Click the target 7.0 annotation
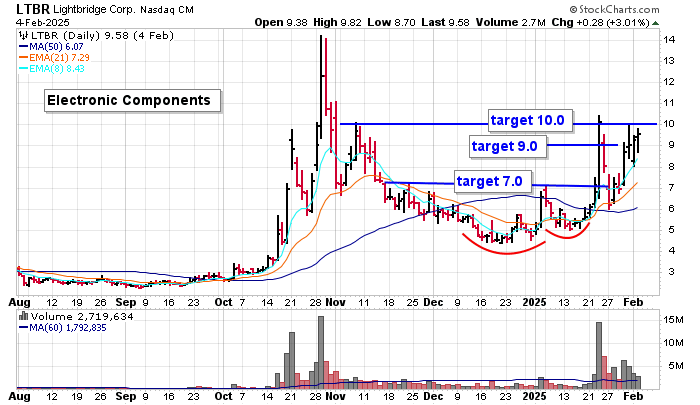This screenshot has height=405, width=700. tap(493, 181)
